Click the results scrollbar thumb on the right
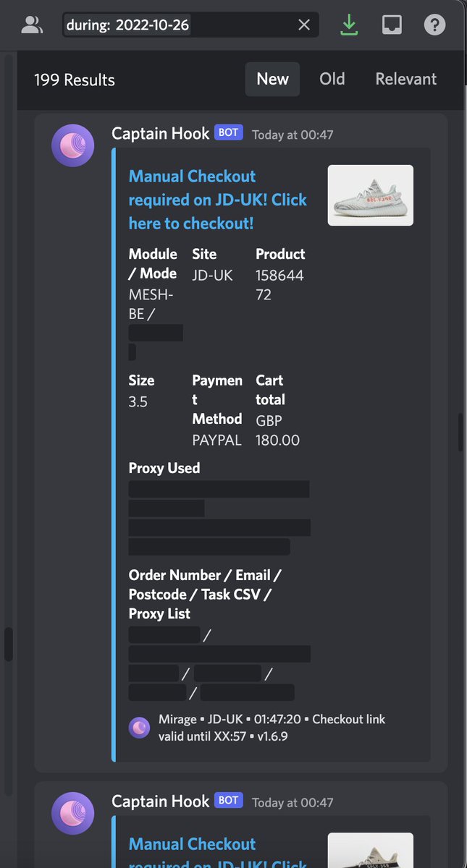The image size is (467, 868). point(461,432)
